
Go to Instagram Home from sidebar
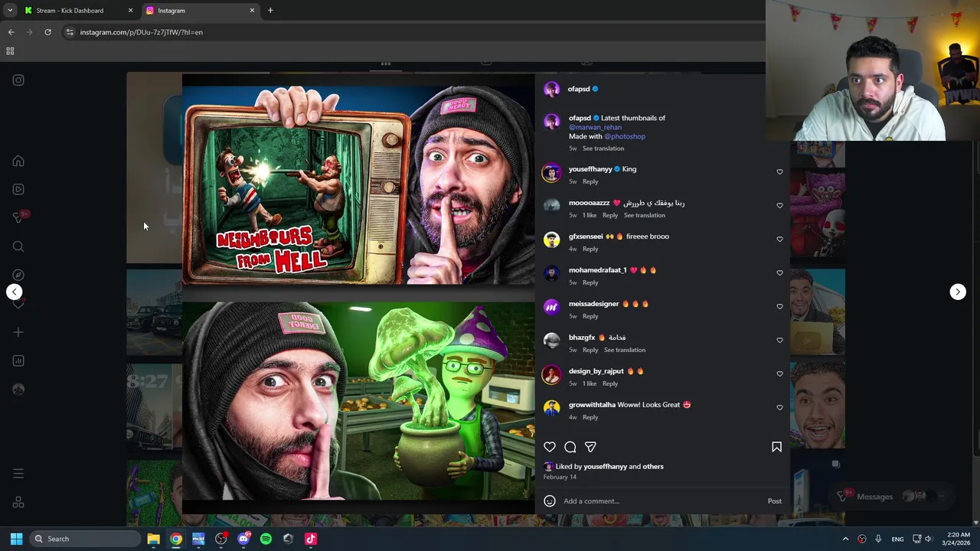18,161
